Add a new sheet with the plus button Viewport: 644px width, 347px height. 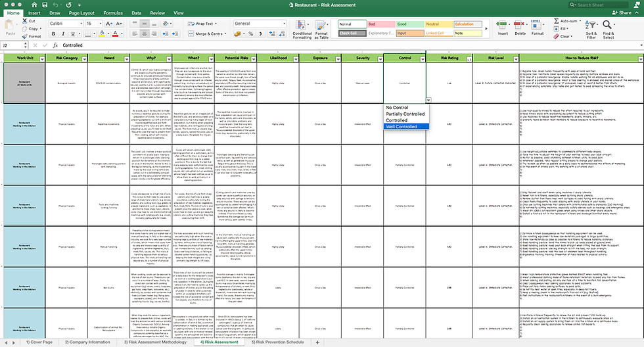click(x=317, y=342)
